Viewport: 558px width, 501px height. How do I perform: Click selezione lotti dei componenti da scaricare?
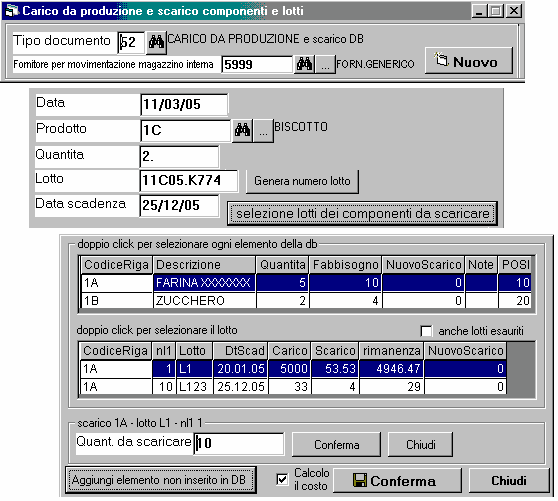pyautogui.click(x=362, y=213)
